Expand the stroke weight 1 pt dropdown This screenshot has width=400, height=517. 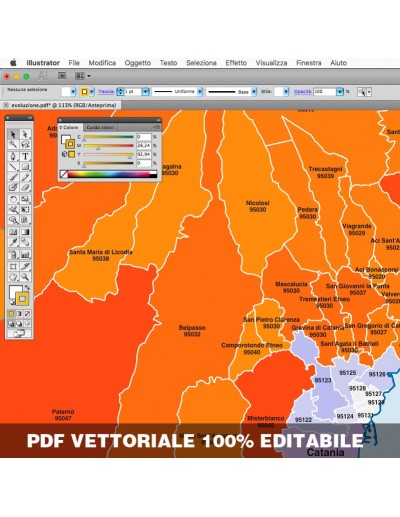click(146, 92)
